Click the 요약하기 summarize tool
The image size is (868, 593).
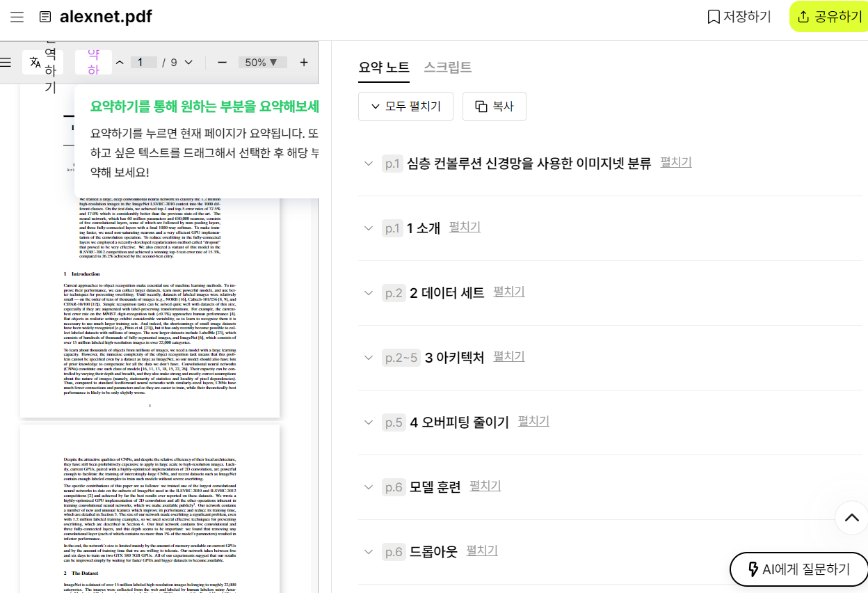(x=93, y=61)
